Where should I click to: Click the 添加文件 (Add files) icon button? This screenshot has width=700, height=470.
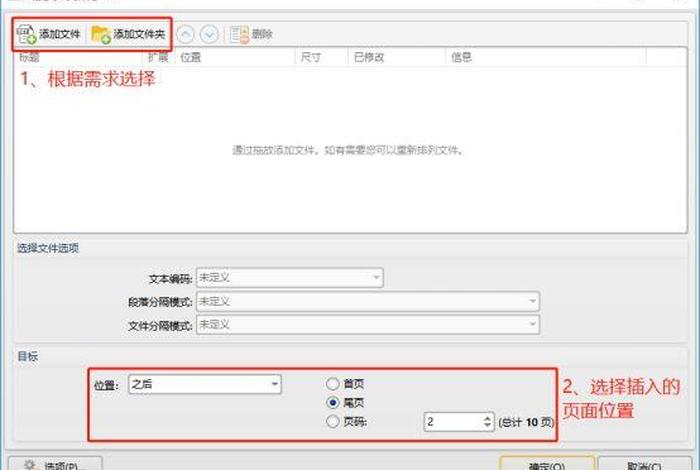click(x=48, y=34)
